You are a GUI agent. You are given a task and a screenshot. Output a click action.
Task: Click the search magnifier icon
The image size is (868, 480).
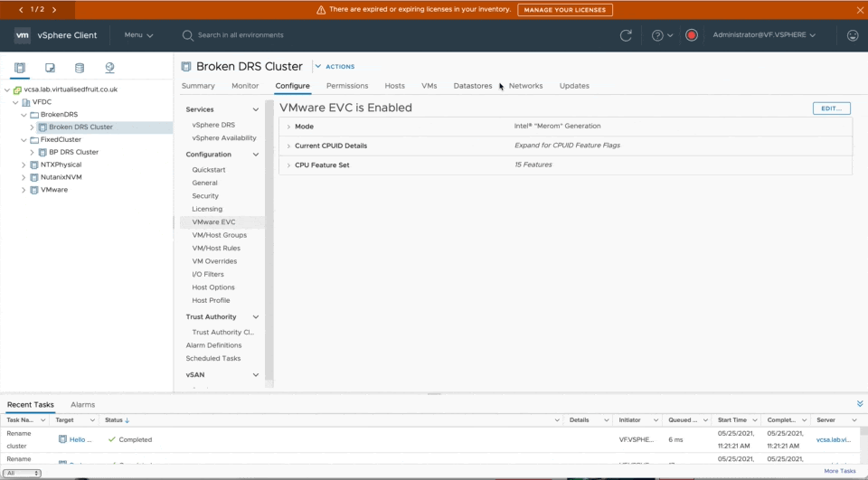tap(188, 35)
